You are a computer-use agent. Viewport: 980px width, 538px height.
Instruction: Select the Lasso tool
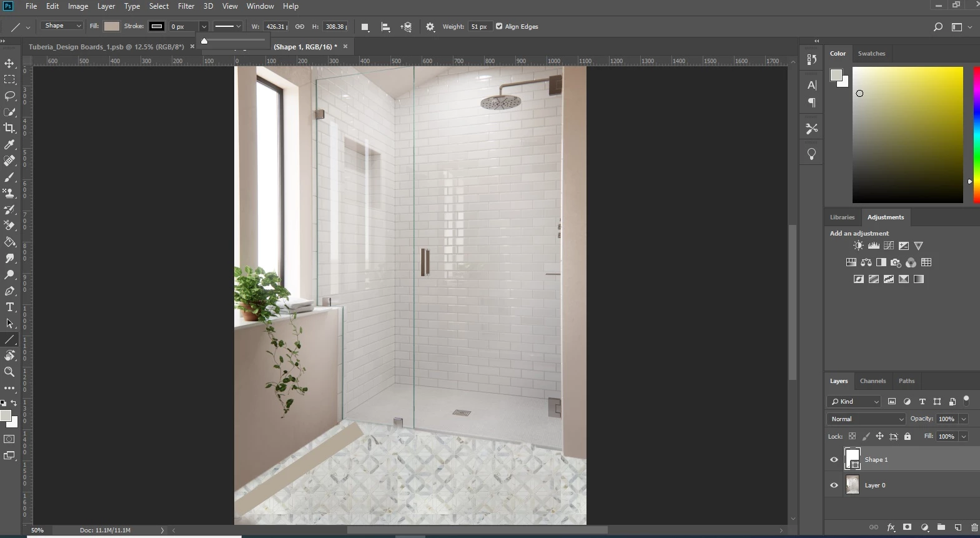pyautogui.click(x=9, y=96)
